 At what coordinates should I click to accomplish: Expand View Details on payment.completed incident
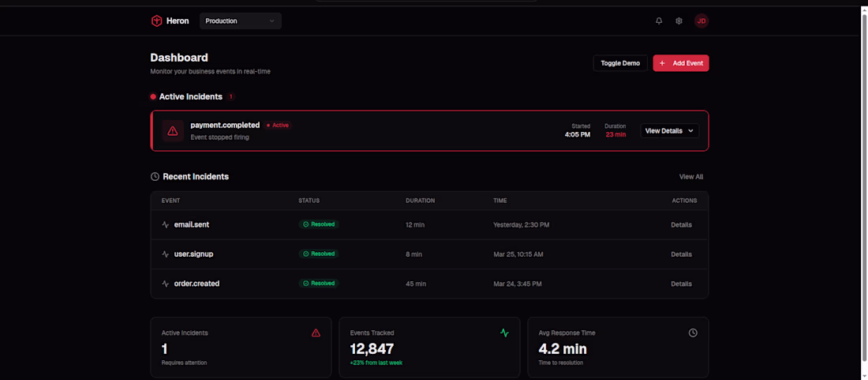[669, 130]
